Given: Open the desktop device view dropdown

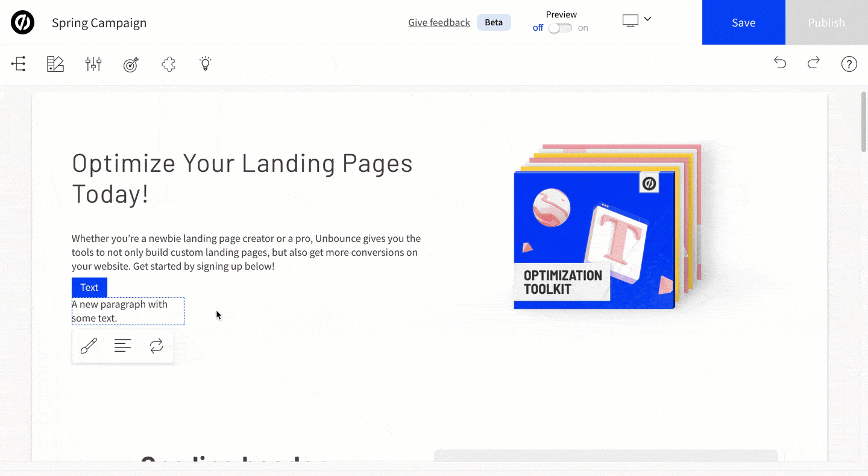Looking at the screenshot, I should pos(637,21).
